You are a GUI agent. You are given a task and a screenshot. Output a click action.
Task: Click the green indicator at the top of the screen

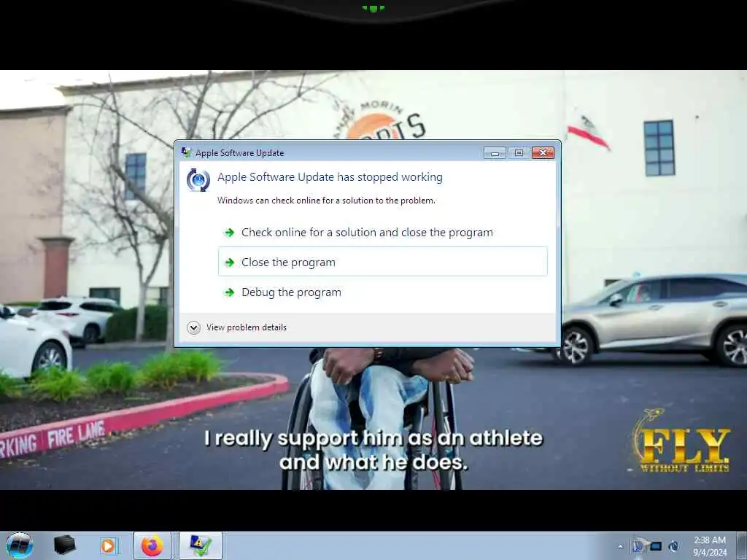click(x=373, y=8)
